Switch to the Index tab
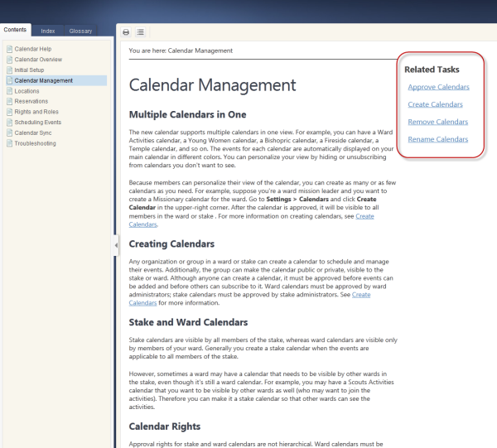 [48, 31]
